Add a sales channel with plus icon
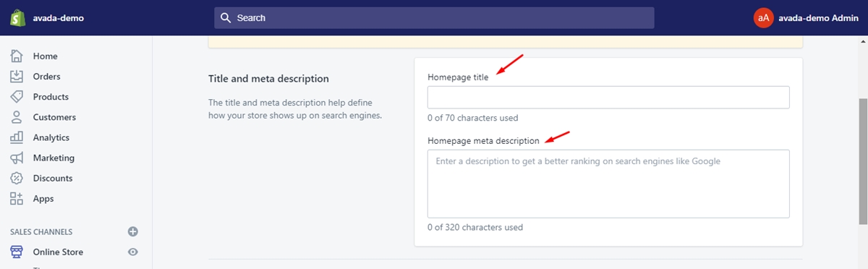Image resolution: width=868 pixels, height=269 pixels. [132, 231]
